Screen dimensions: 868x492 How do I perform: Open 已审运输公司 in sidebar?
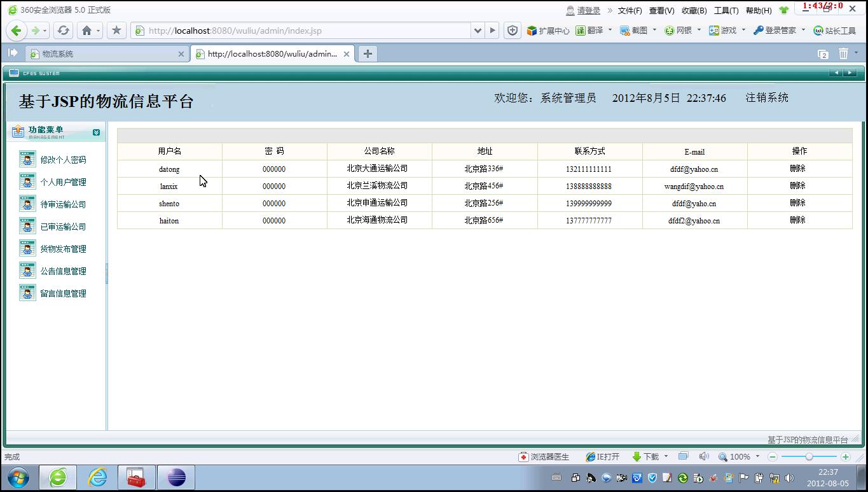63,227
